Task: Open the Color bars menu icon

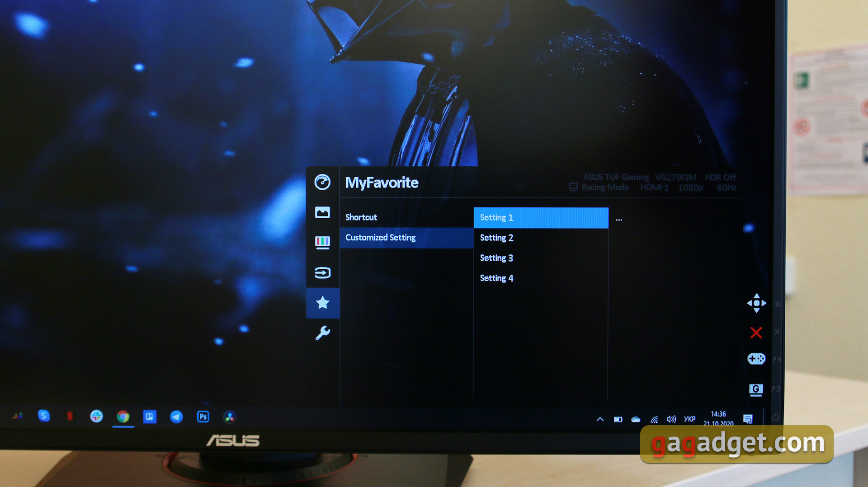Action: click(322, 243)
